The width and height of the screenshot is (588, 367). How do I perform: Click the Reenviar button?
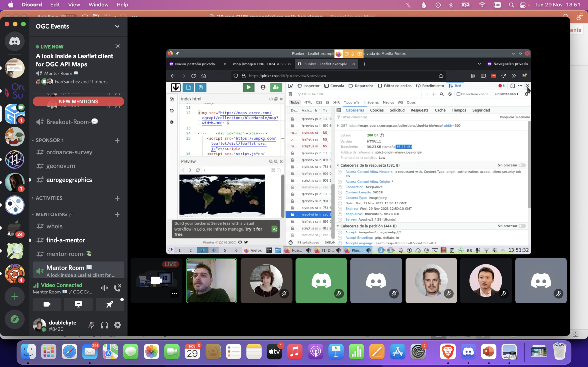pyautogui.click(x=523, y=117)
